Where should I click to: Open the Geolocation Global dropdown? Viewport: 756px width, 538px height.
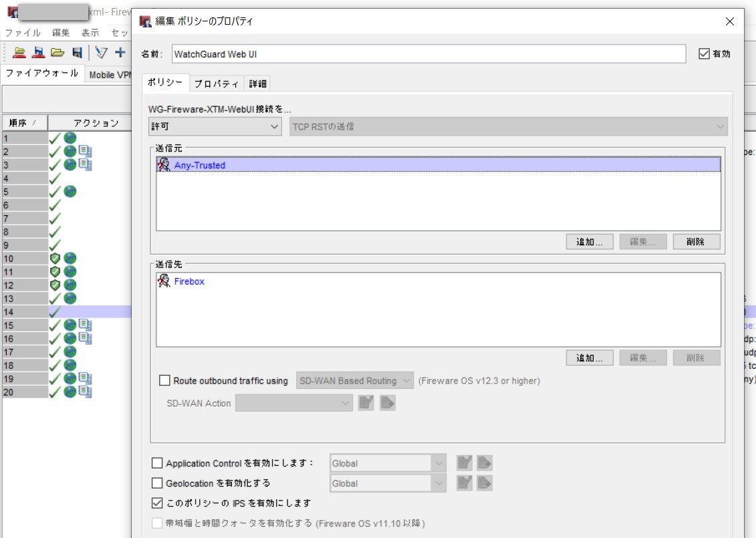pyautogui.click(x=388, y=483)
